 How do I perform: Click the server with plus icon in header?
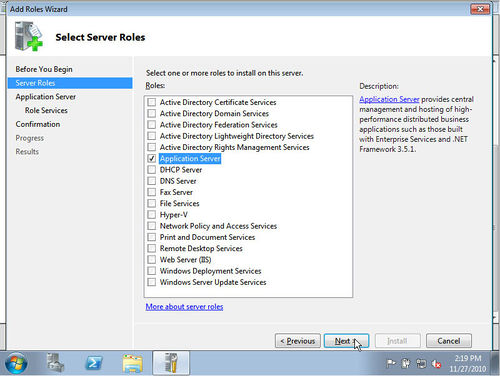[29, 36]
